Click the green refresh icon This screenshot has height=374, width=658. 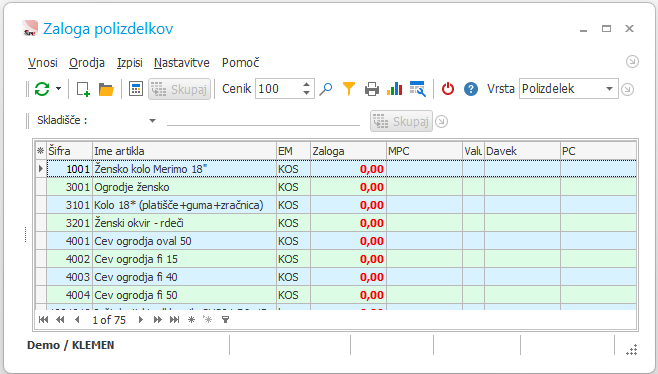pos(42,89)
